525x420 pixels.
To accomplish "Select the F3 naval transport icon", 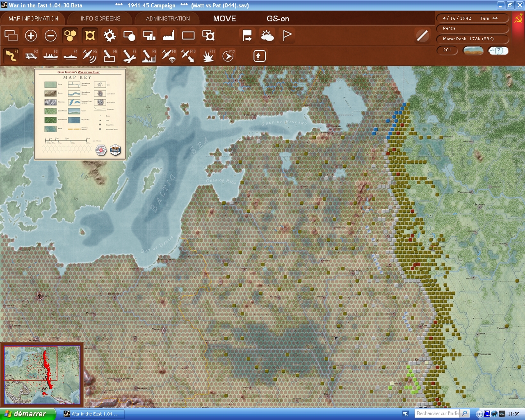I will [x=50, y=56].
